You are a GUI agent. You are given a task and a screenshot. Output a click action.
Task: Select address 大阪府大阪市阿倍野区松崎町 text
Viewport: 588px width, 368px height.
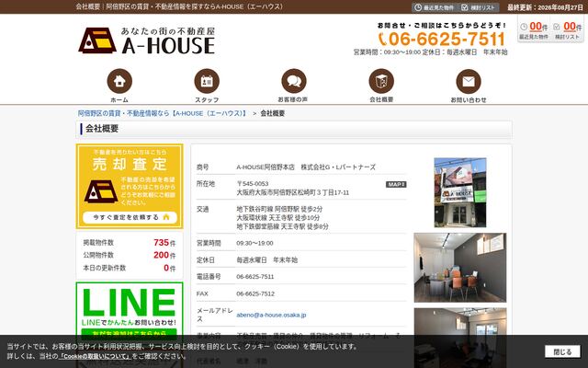click(292, 192)
